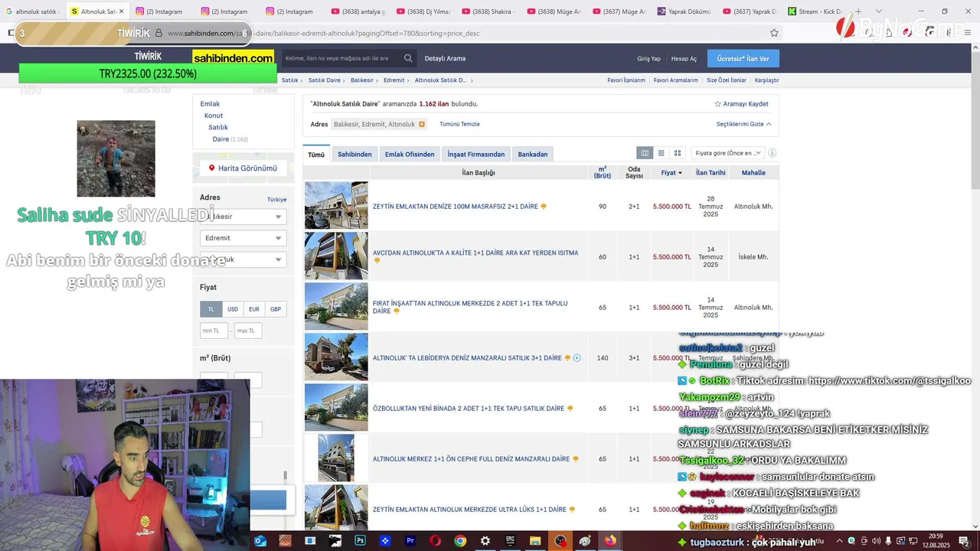Click the Favori İlanlarım link
Screen dimensions: 980x551
click(x=626, y=80)
